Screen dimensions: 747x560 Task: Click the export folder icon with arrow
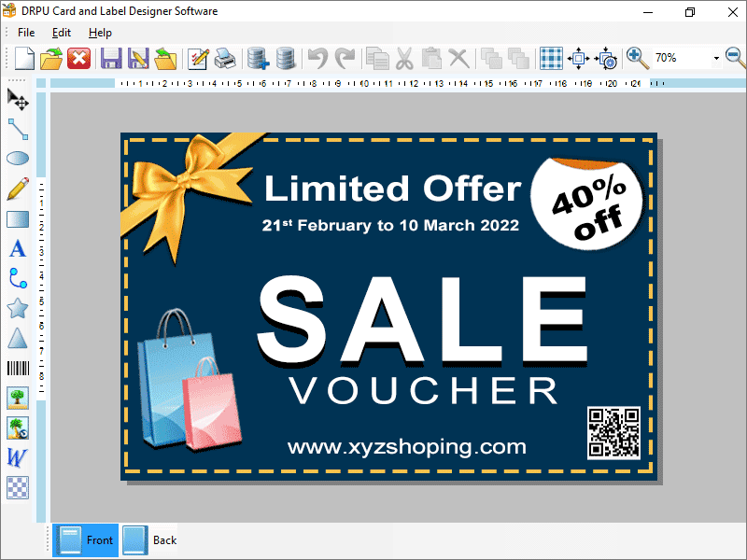click(x=166, y=59)
